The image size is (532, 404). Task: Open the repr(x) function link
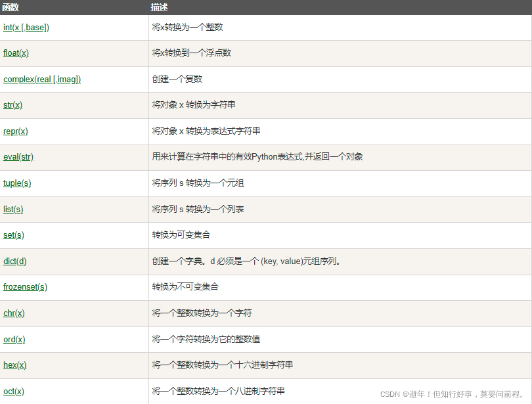[15, 131]
